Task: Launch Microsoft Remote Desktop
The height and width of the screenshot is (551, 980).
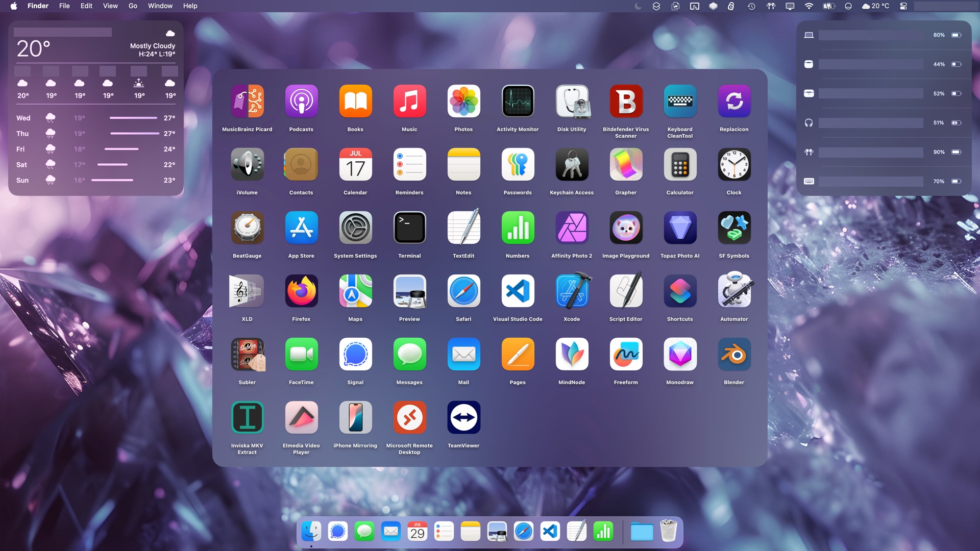Action: (409, 417)
